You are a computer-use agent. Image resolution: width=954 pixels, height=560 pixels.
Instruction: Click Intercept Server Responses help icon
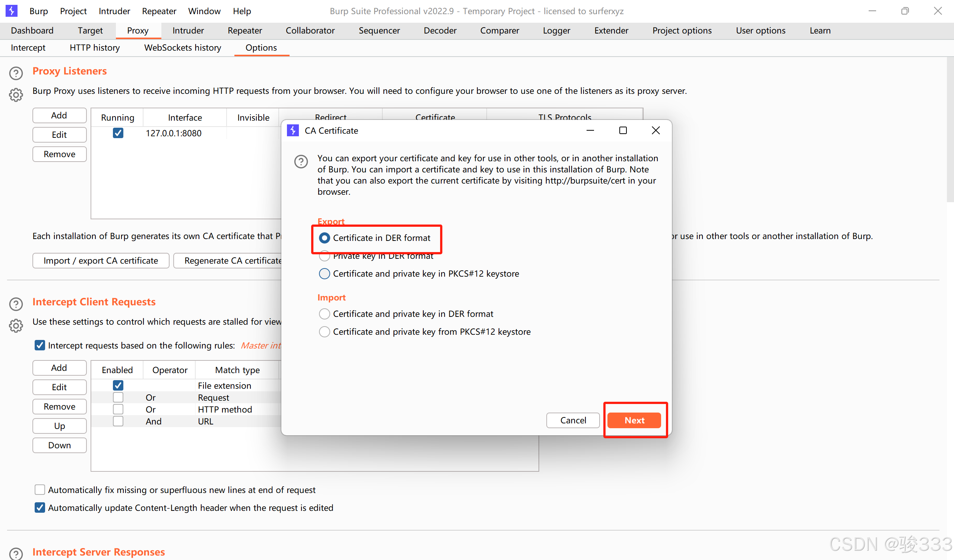(16, 553)
